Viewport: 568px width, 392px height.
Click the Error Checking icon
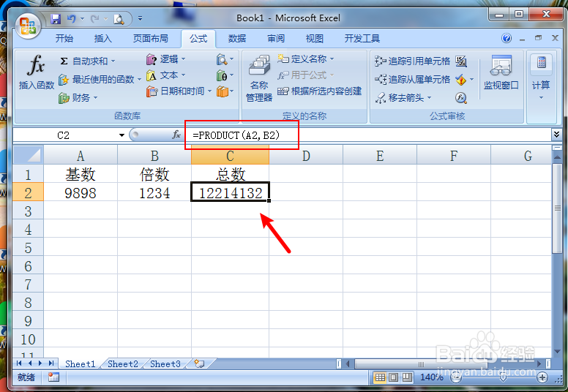coord(461,79)
